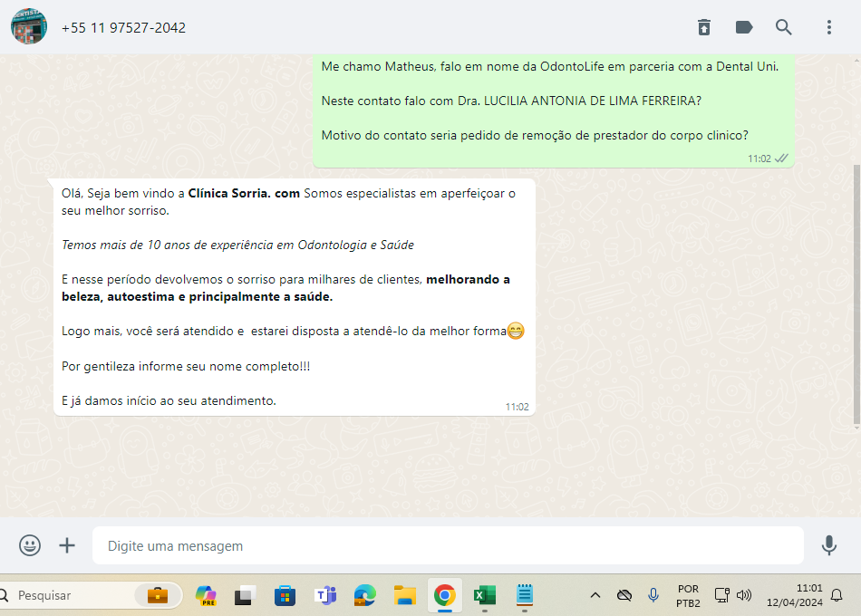Click sent message about Dra. LUCILIA ANTONIA
The height and width of the screenshot is (616, 861).
tap(511, 101)
